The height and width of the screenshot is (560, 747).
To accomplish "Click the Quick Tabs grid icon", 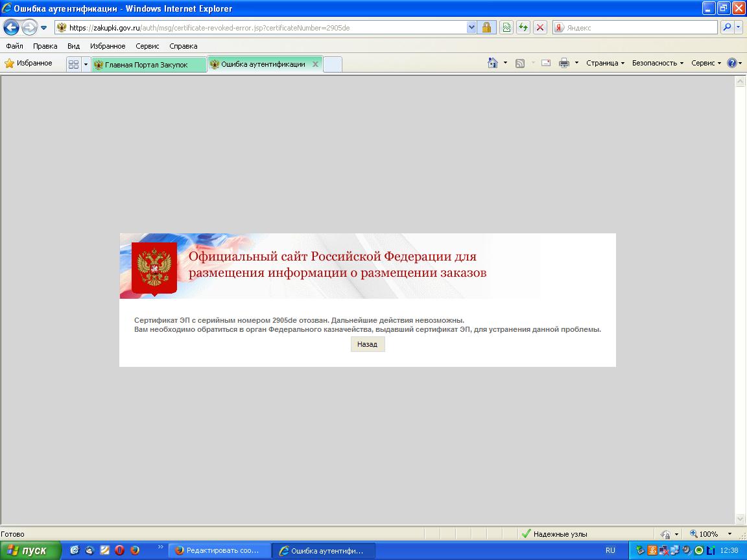I will [x=73, y=64].
